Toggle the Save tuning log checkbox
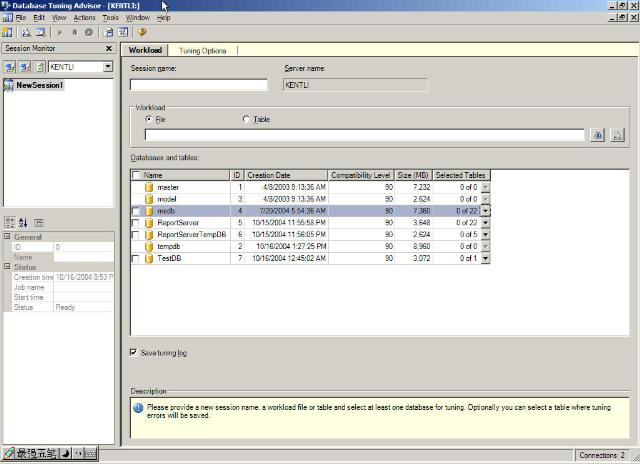 (x=135, y=352)
